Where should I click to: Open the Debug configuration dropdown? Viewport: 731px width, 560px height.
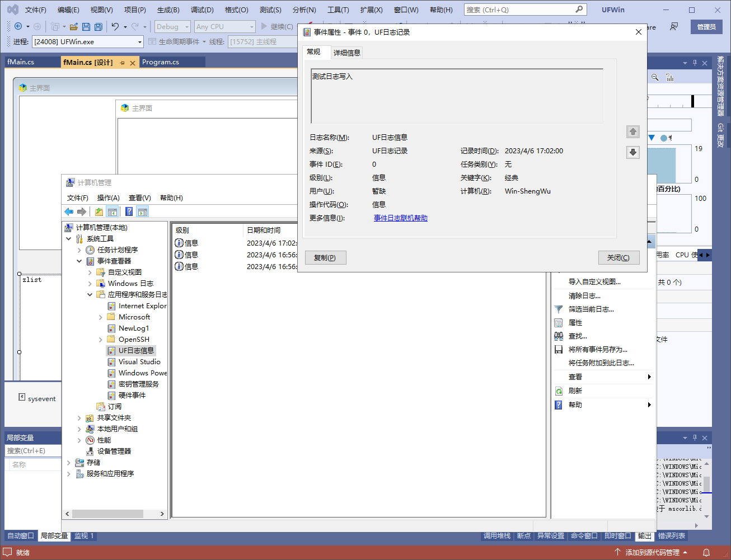pyautogui.click(x=172, y=26)
